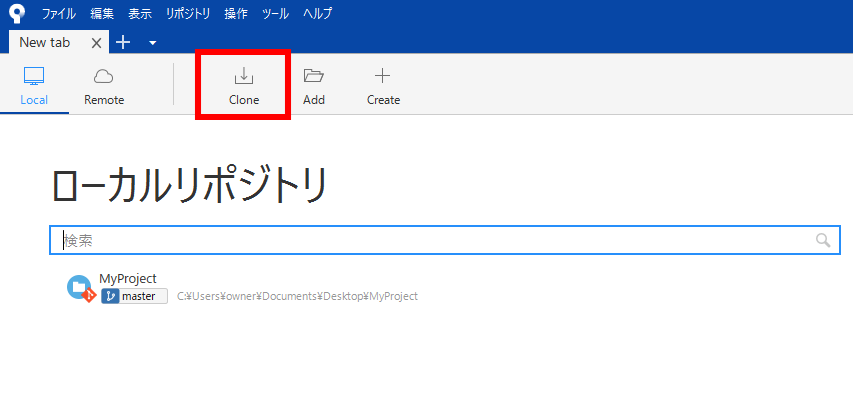Open the 操作 menu
Viewport: 853px width, 417px height.
click(236, 14)
